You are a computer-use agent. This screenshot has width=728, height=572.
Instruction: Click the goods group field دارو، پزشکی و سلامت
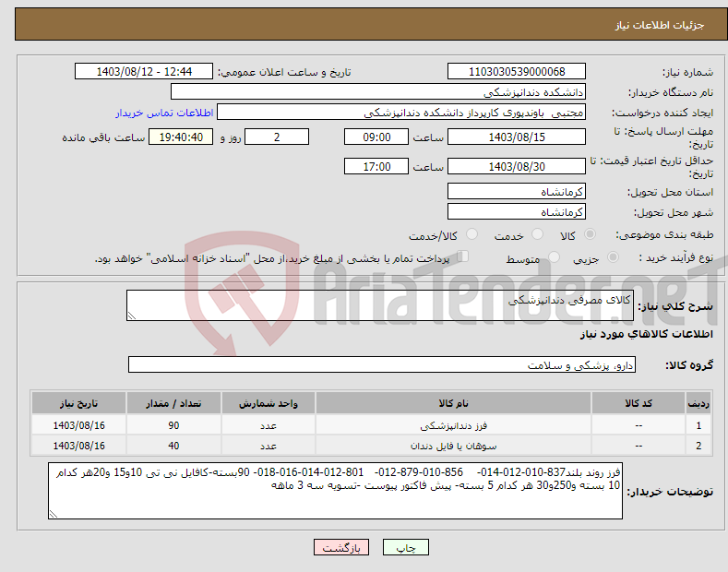coord(382,365)
